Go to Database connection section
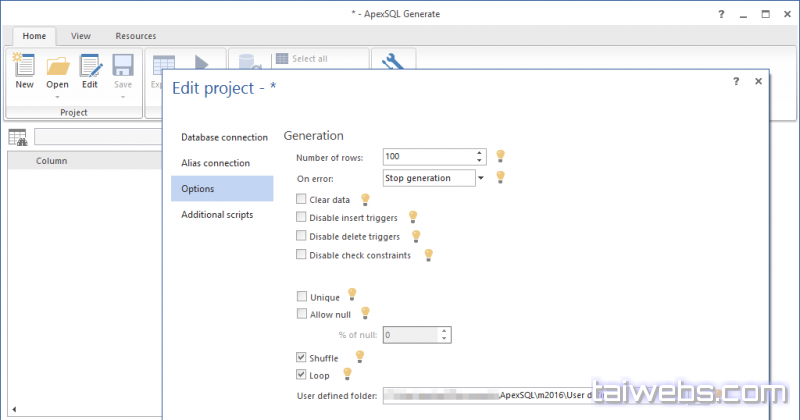Viewport: 800px width, 420px height. point(224,137)
